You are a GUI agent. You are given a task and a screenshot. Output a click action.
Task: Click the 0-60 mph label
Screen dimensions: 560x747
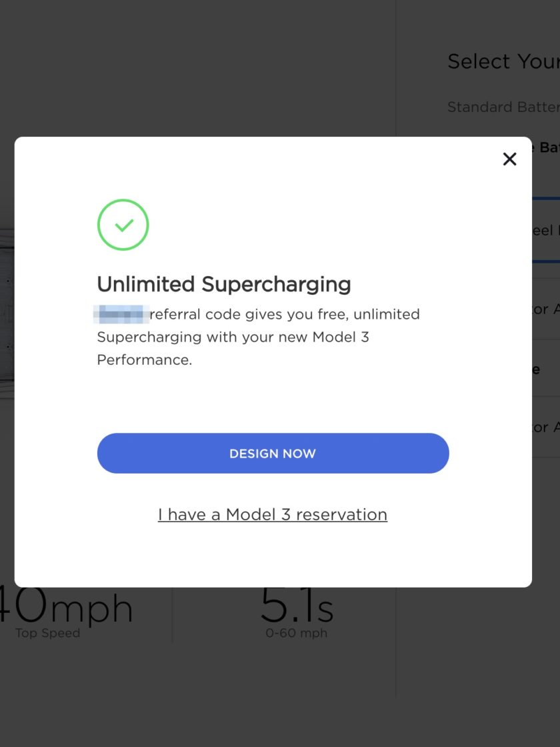(x=296, y=633)
